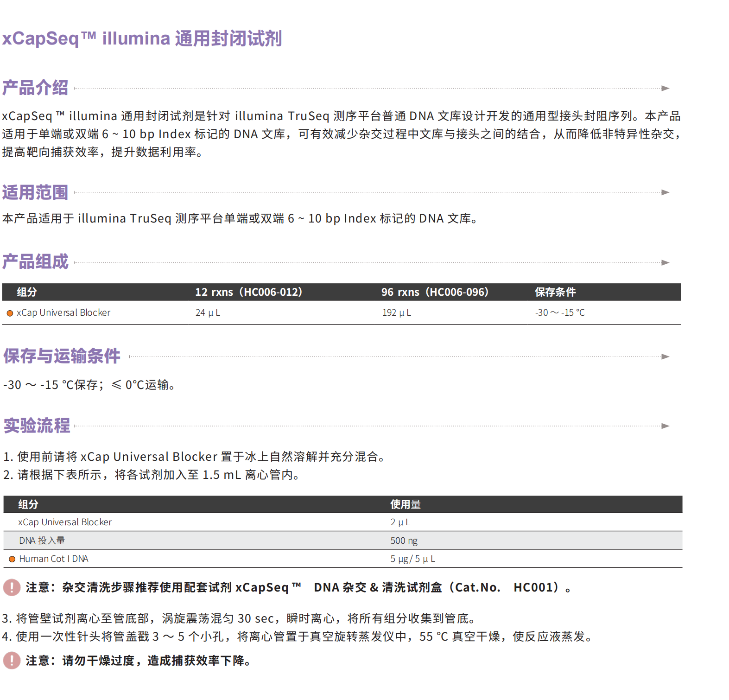Click the title 'xCapSeq™ illumina 通用封闭试剂'

[142, 38]
